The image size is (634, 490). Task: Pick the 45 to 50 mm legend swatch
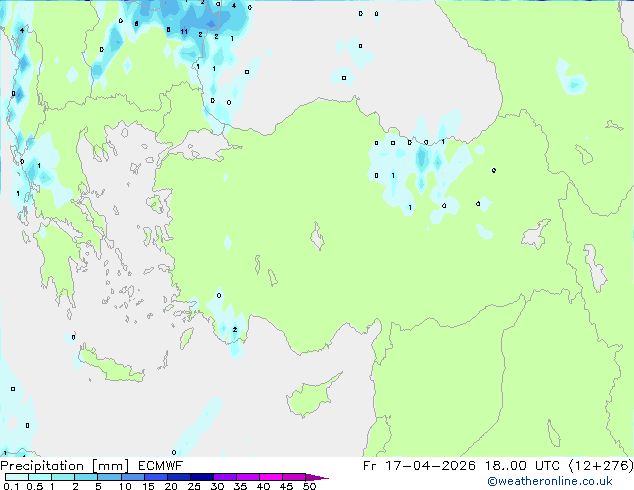(294, 477)
